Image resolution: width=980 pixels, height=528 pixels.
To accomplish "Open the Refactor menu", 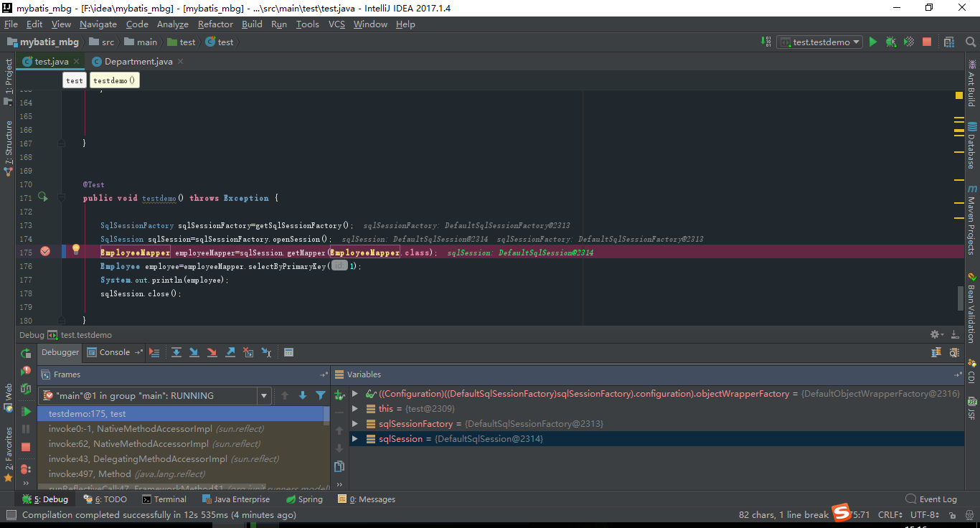I will pyautogui.click(x=215, y=24).
